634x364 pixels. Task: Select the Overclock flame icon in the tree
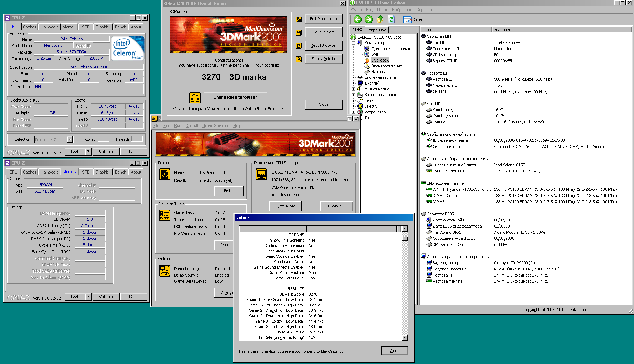click(x=367, y=60)
